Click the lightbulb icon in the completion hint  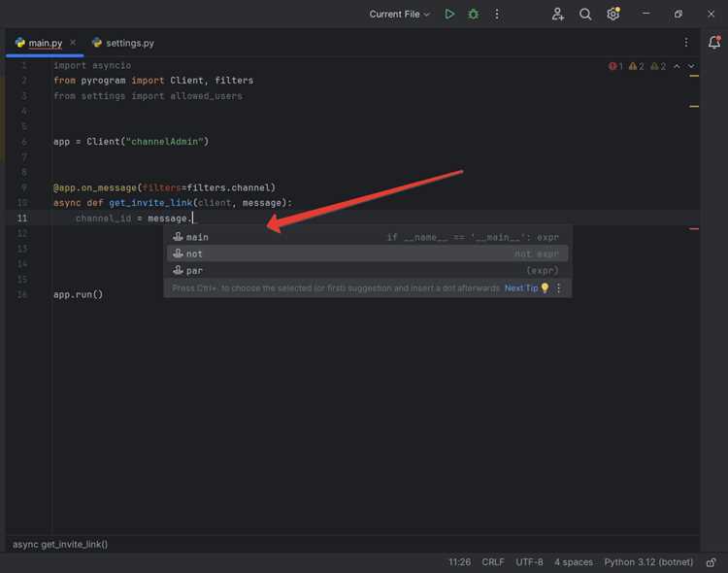tap(546, 288)
